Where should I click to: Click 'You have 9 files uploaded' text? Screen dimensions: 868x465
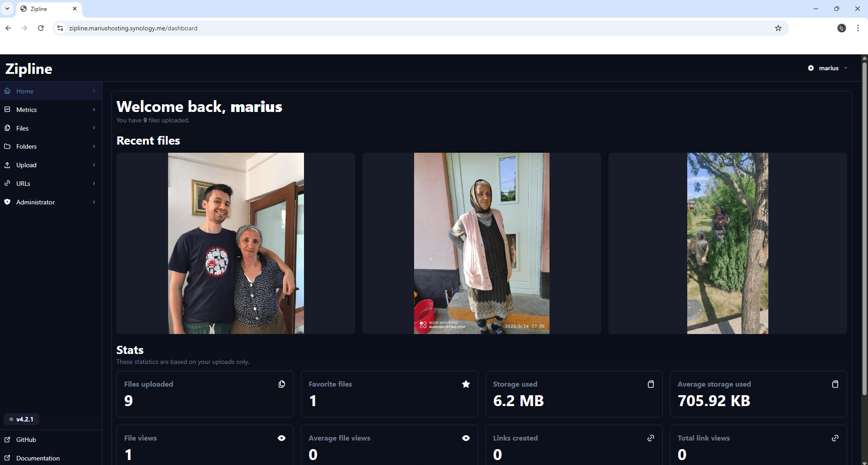153,120
